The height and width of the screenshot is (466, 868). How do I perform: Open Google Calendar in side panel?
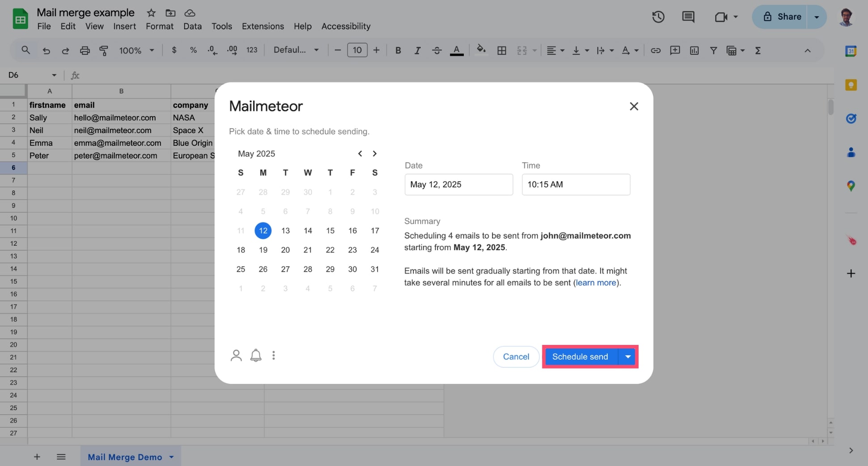point(851,51)
